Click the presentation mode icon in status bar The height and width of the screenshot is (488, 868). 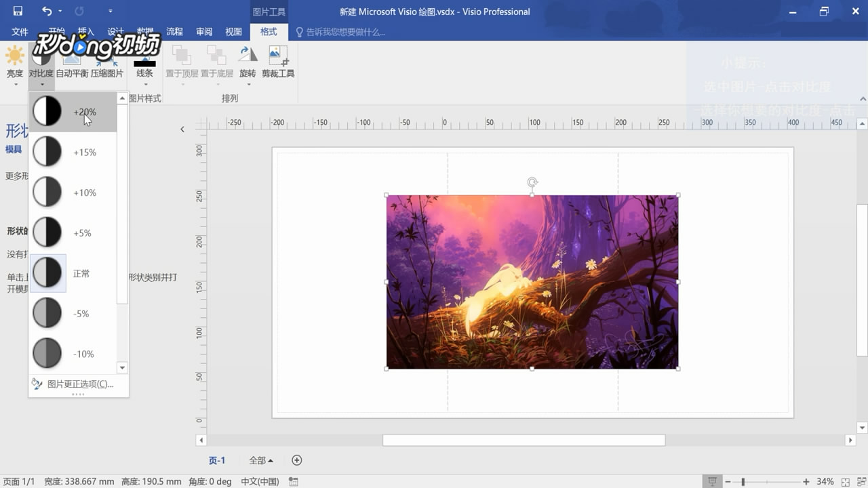click(x=712, y=482)
